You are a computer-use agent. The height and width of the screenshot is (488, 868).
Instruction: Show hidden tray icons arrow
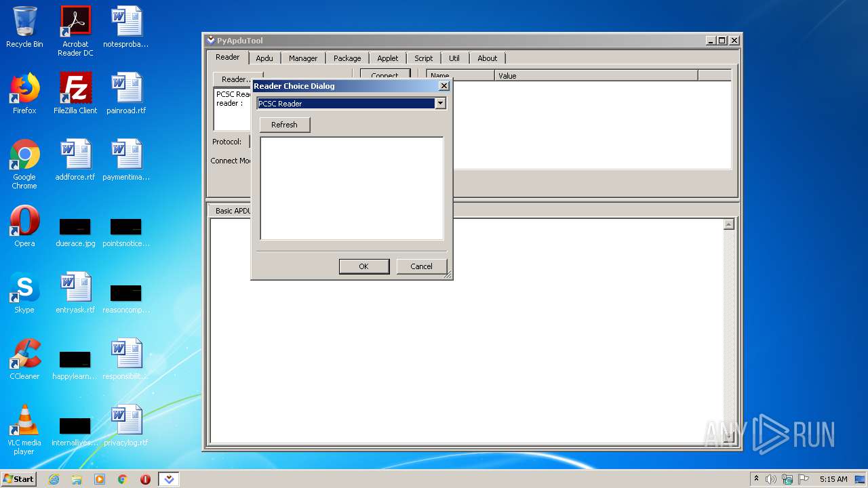point(756,479)
